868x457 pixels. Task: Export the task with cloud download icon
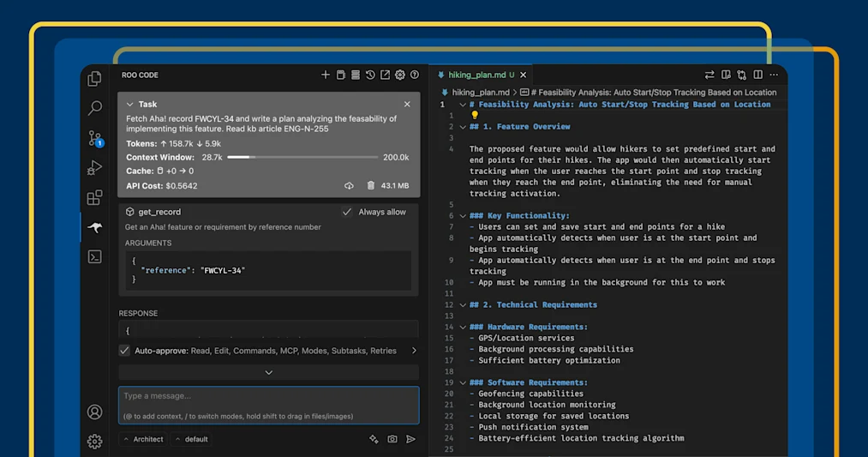[x=349, y=185]
